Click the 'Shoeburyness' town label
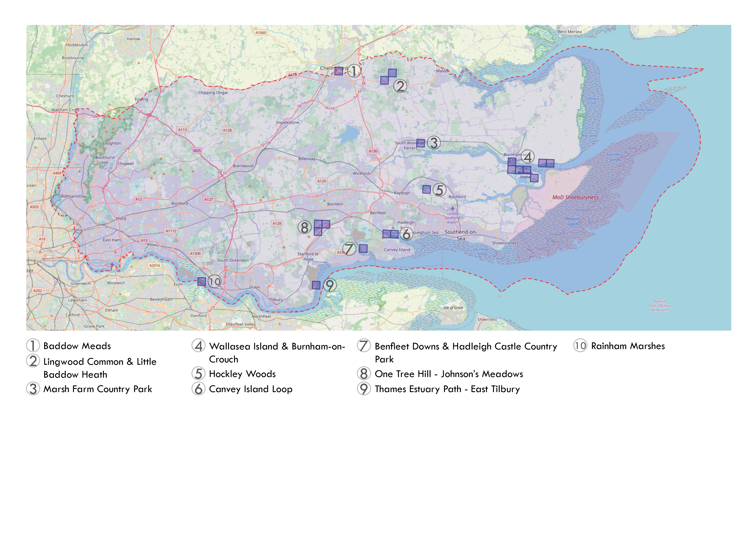The height and width of the screenshot is (534, 756). click(505, 243)
